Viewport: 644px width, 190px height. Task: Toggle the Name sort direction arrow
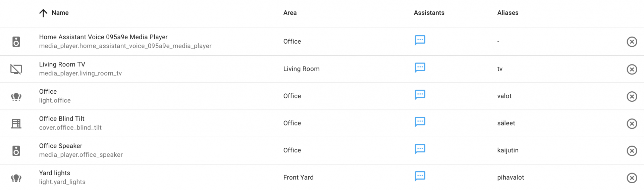pos(43,13)
